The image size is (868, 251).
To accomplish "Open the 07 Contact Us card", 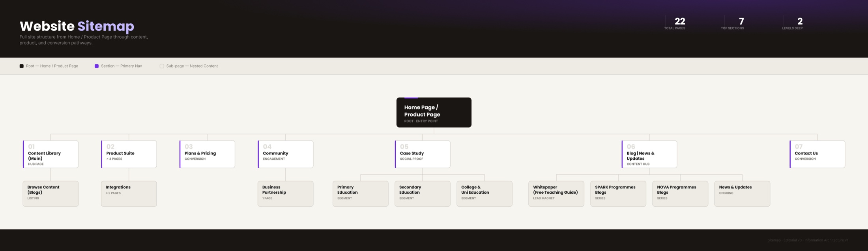I will tap(817, 154).
